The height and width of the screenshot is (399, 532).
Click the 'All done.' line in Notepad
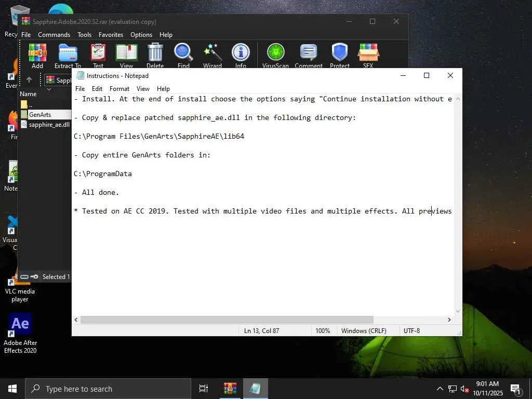(96, 192)
